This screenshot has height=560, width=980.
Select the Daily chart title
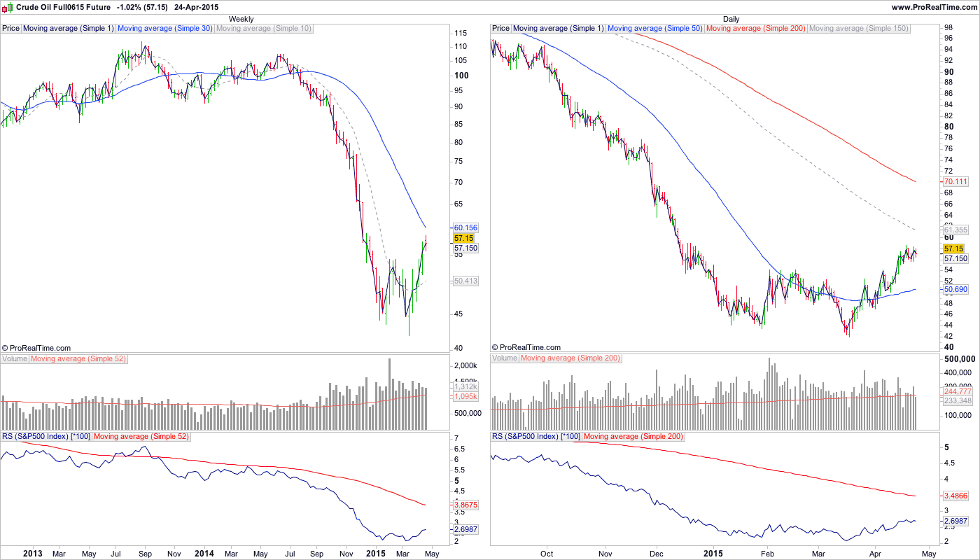click(x=731, y=19)
